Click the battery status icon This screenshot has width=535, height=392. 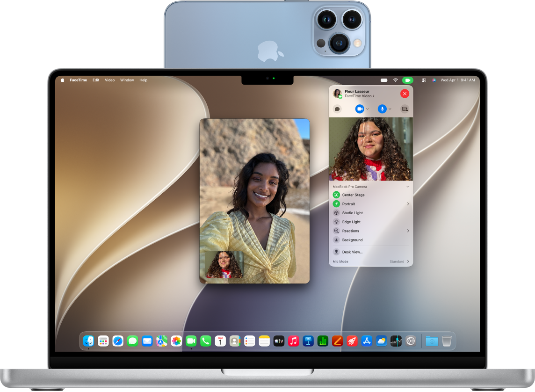(x=384, y=80)
